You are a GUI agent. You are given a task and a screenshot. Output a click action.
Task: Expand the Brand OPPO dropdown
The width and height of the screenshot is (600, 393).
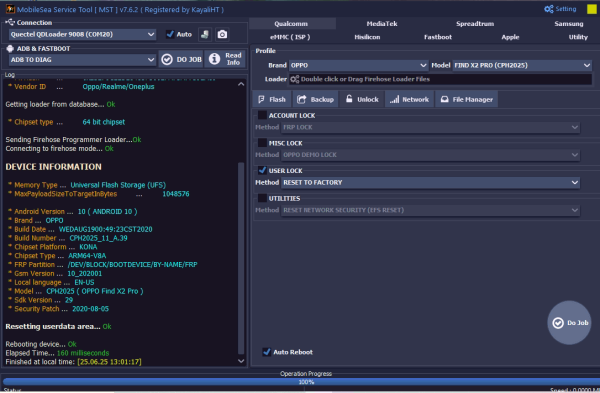(x=359, y=65)
